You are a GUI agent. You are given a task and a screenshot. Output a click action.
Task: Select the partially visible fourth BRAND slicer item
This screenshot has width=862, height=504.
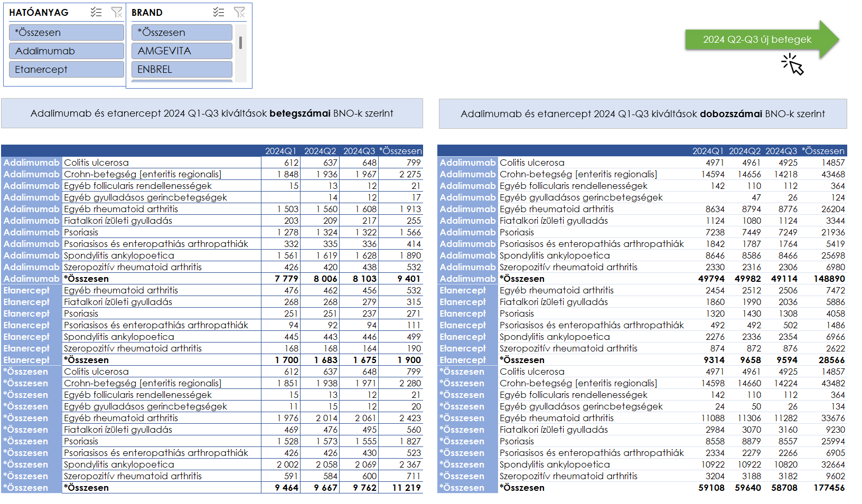coord(181,81)
